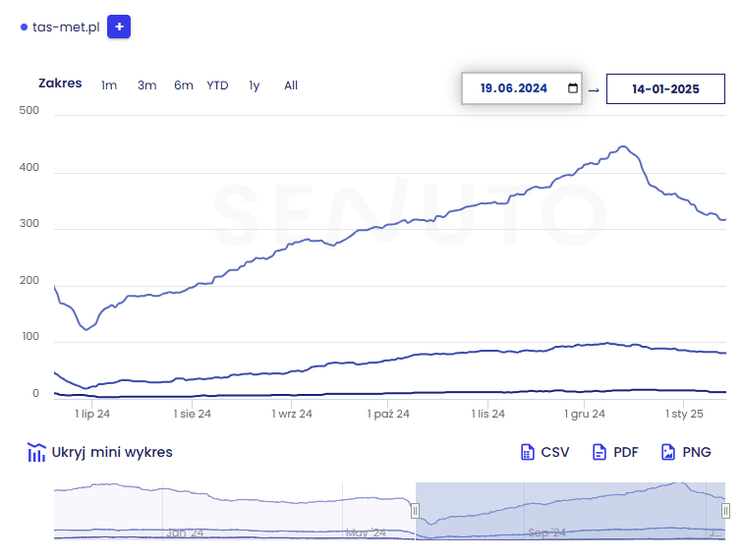Click the tas-met.pl legend color dot
The width and height of the screenshot is (743, 560).
pyautogui.click(x=25, y=27)
